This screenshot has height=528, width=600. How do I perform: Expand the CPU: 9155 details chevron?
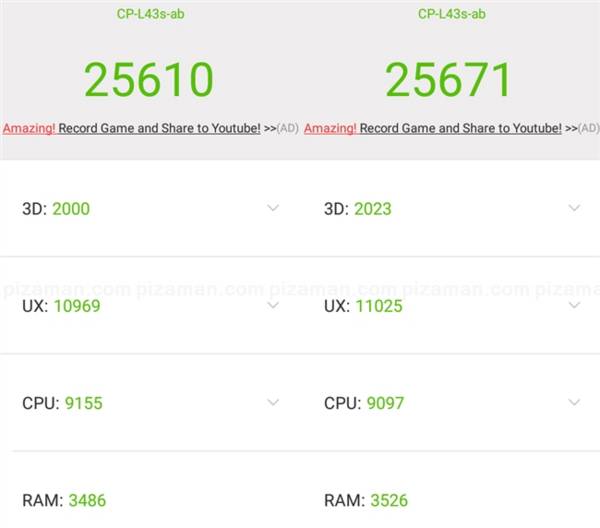273,402
